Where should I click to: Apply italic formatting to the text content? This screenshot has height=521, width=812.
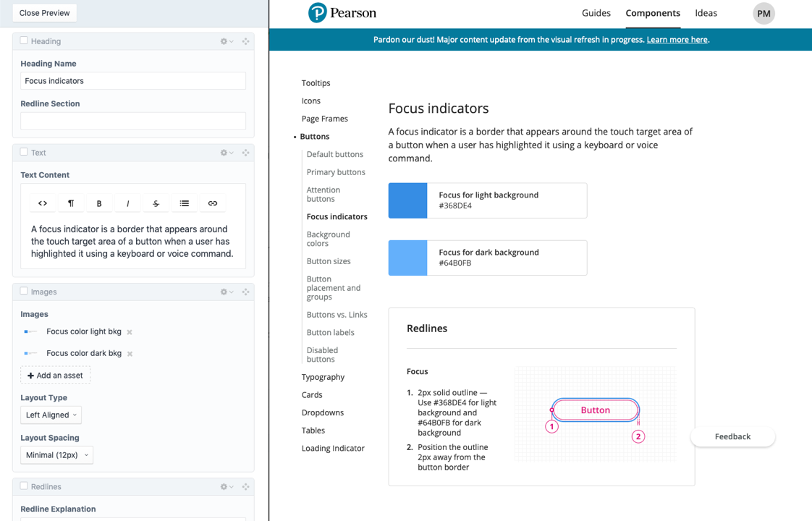127,203
